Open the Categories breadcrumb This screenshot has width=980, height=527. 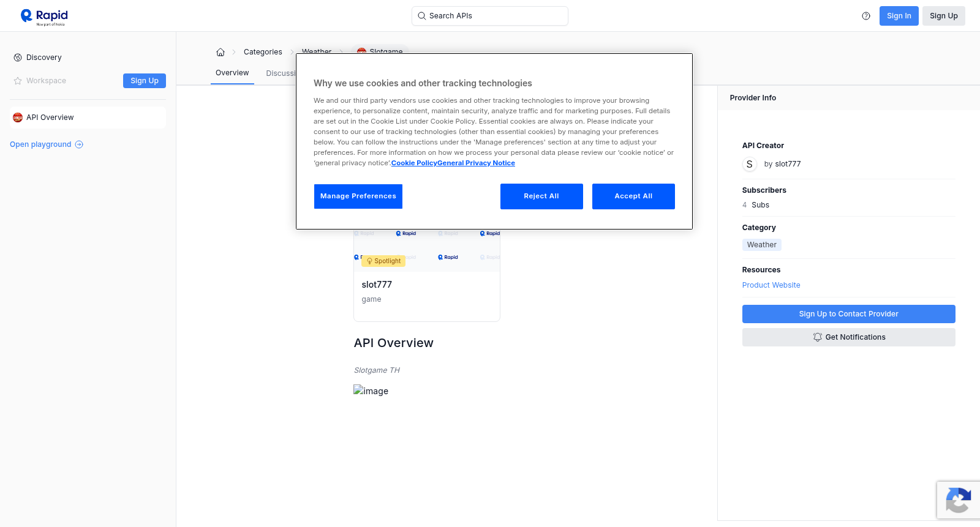(x=263, y=52)
